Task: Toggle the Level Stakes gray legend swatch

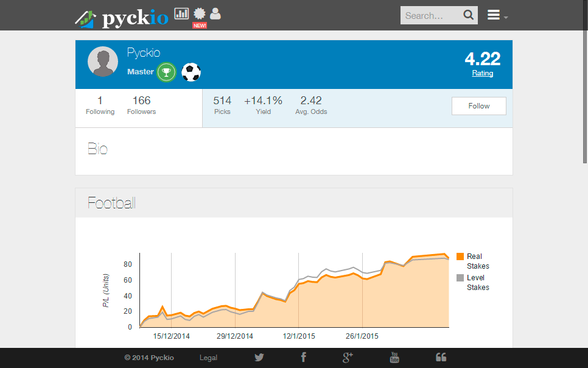Action: (460, 278)
